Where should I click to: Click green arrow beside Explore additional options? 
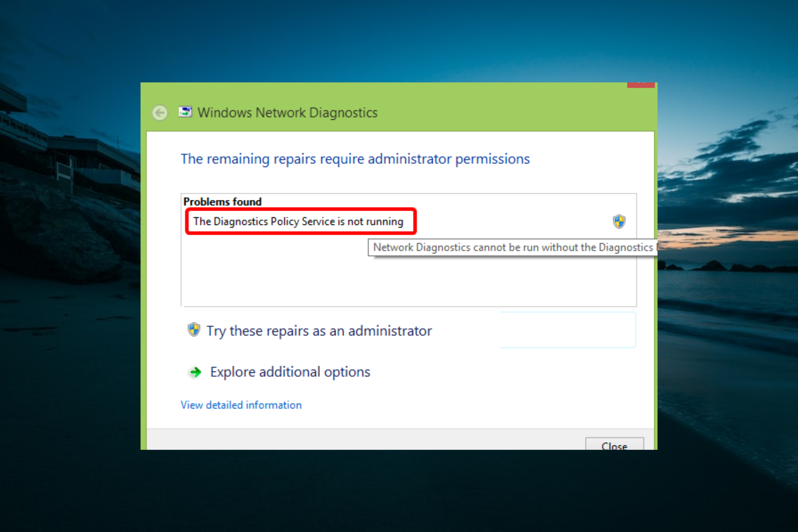[x=195, y=372]
